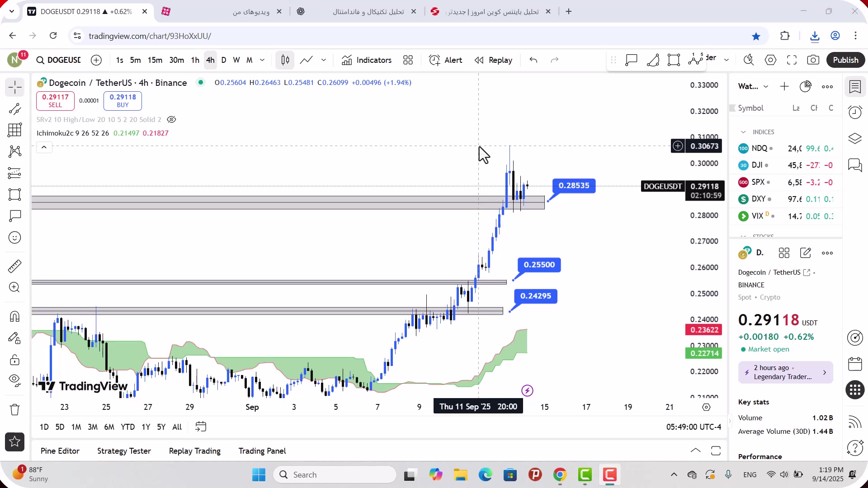Viewport: 868px width, 488px height.
Task: Open the timeframe dropdown arrow
Action: coord(262,60)
